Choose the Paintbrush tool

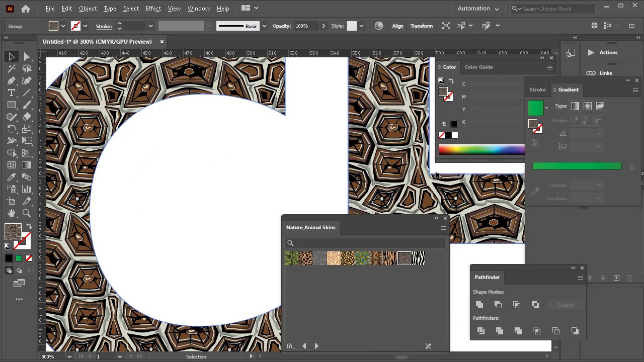(x=27, y=105)
